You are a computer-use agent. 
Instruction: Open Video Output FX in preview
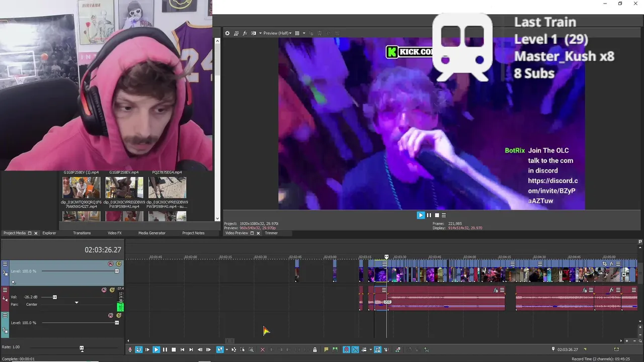pos(245,33)
